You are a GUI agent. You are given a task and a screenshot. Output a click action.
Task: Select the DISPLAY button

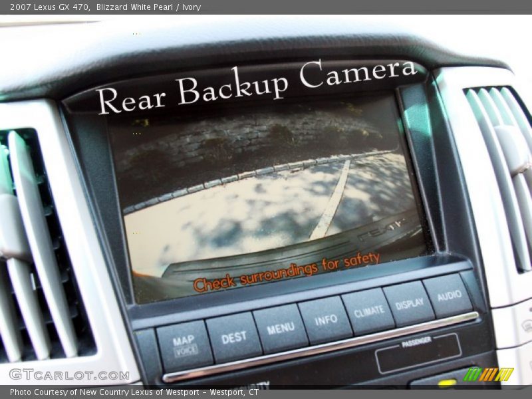(x=409, y=304)
